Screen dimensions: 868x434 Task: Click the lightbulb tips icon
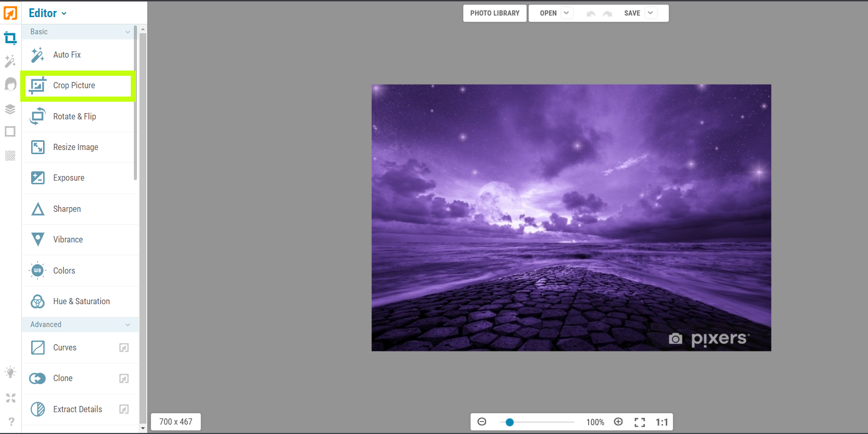coord(10,372)
